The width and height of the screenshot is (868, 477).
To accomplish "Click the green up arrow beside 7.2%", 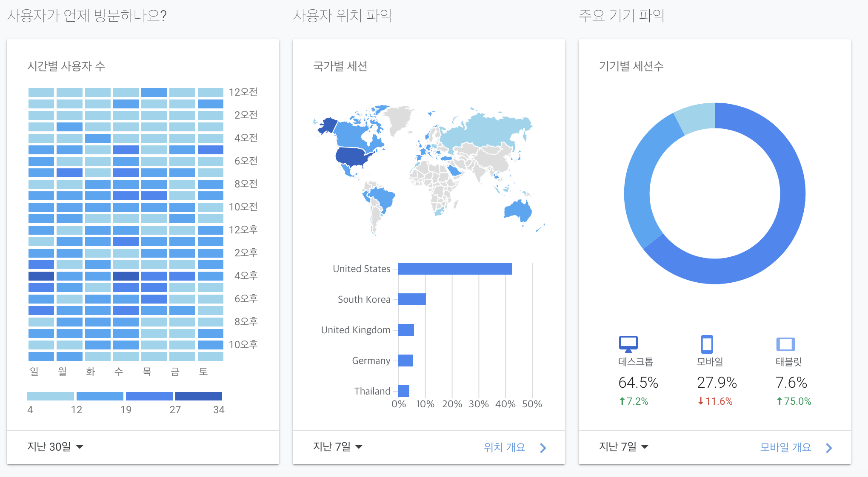I will pos(622,401).
